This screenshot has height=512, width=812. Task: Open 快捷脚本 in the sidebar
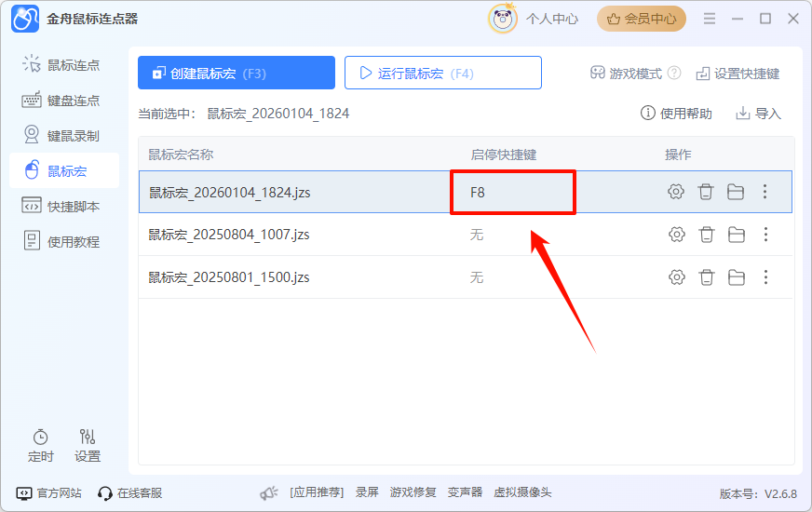[x=62, y=207]
